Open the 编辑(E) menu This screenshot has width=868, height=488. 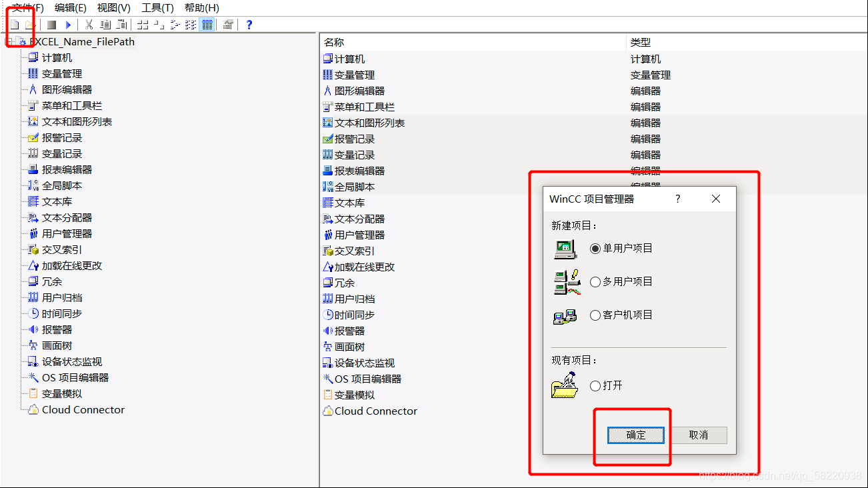coord(71,8)
